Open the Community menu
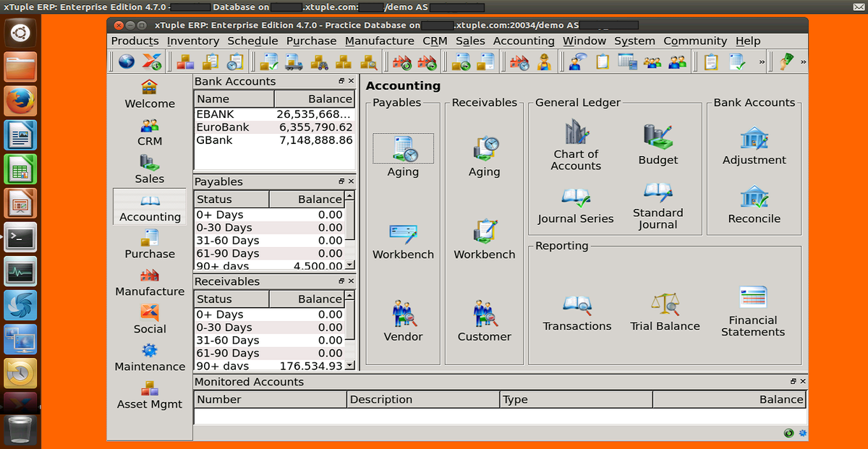The height and width of the screenshot is (449, 868). pyautogui.click(x=695, y=41)
